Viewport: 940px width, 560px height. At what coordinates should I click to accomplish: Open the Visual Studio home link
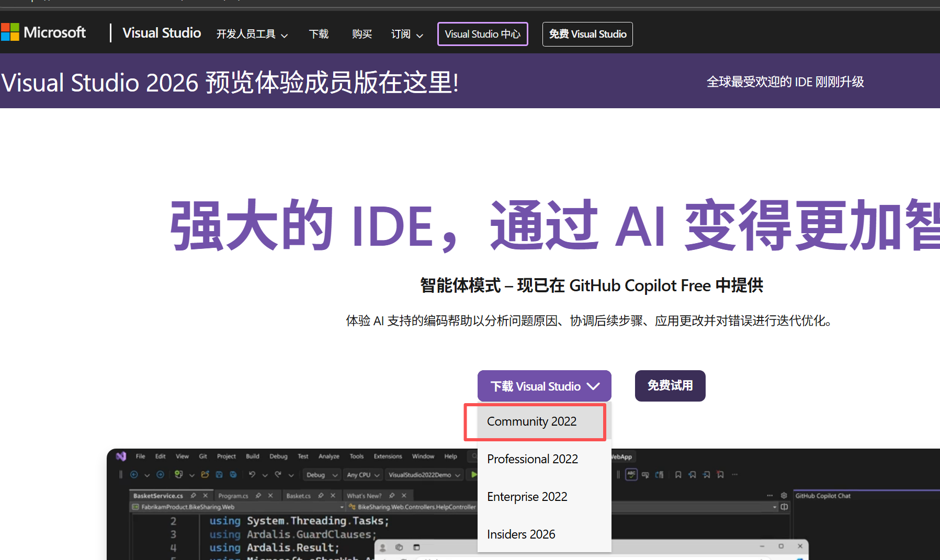[x=162, y=33]
